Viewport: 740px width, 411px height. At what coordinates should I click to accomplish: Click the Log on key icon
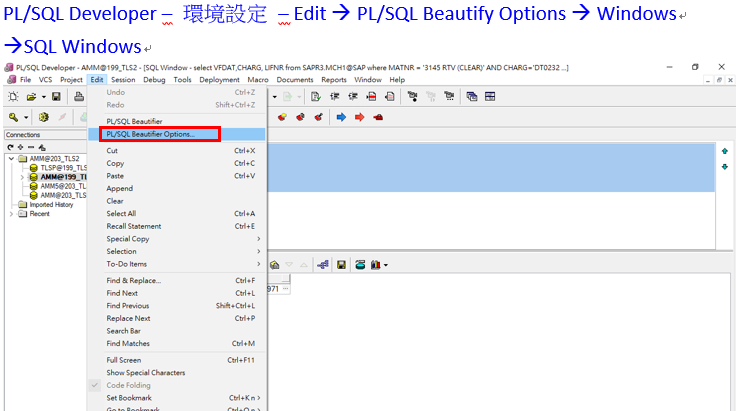pyautogui.click(x=13, y=117)
